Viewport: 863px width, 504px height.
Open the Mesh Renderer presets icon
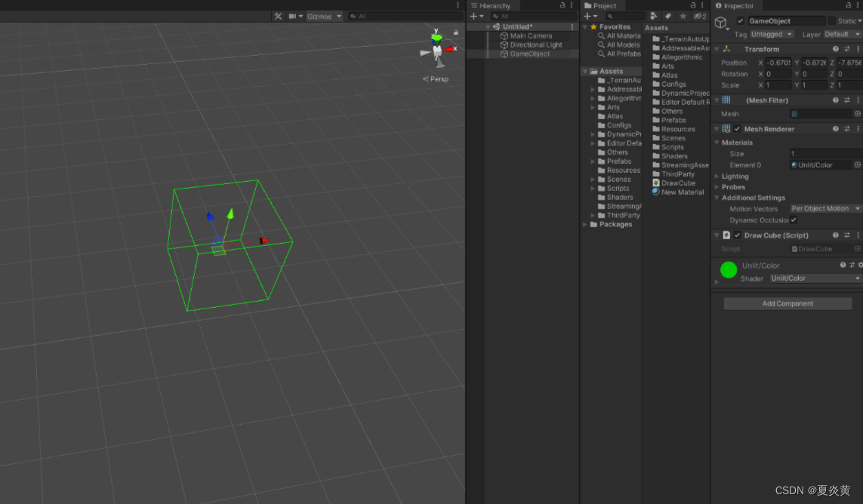(846, 129)
